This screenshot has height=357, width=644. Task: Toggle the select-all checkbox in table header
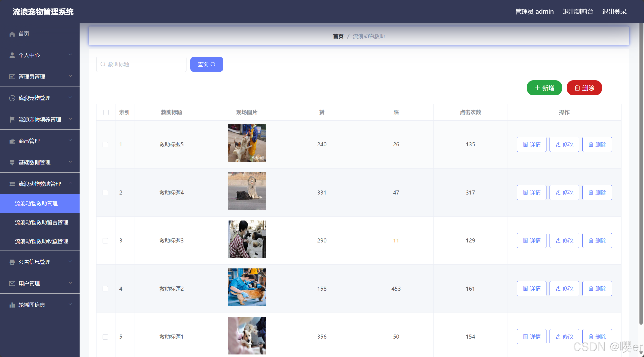click(106, 112)
